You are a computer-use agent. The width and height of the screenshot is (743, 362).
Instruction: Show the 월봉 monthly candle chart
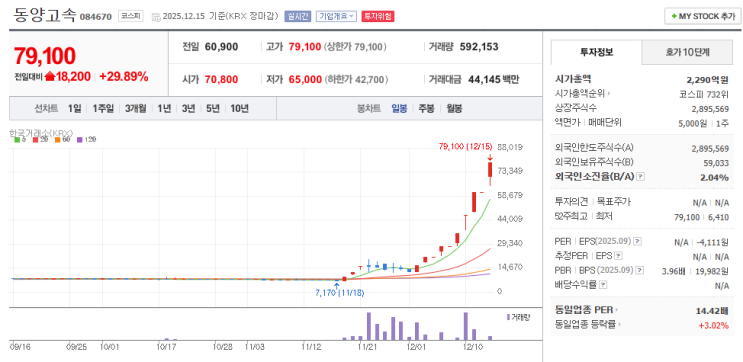pos(454,109)
